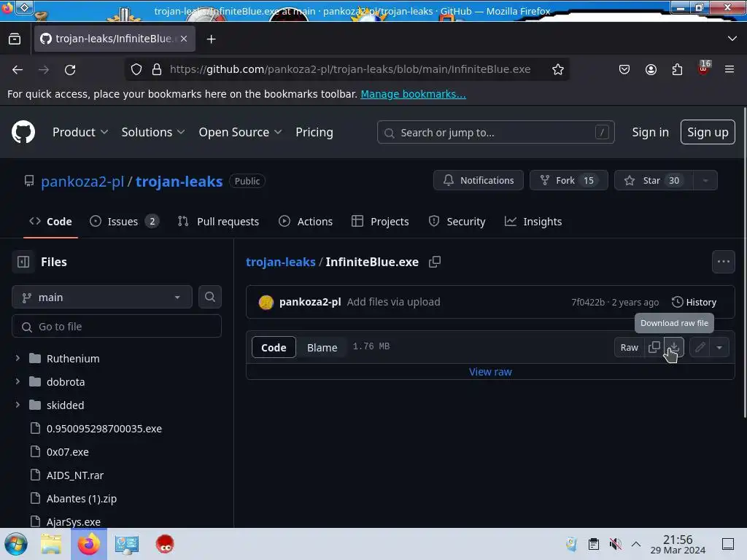Click the tracking protection shield icon

[x=136, y=69]
